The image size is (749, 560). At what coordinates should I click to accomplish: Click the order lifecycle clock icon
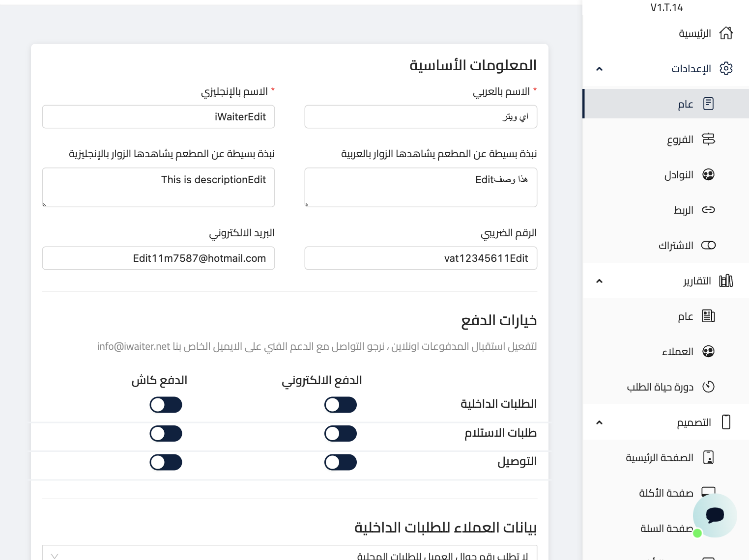(708, 387)
